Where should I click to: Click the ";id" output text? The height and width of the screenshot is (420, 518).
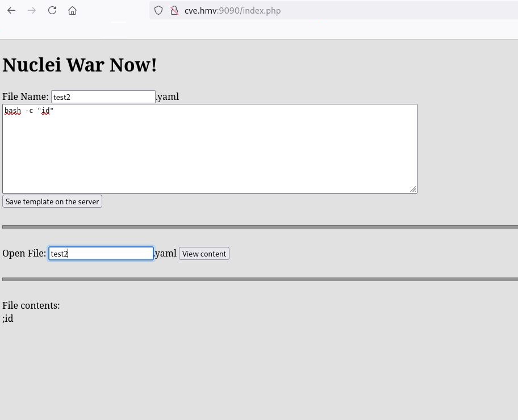tap(8, 318)
